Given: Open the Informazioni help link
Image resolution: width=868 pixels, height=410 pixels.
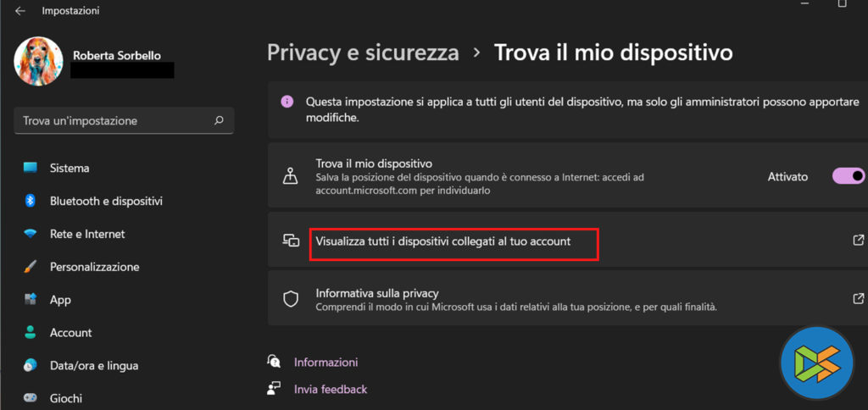Looking at the screenshot, I should [325, 363].
